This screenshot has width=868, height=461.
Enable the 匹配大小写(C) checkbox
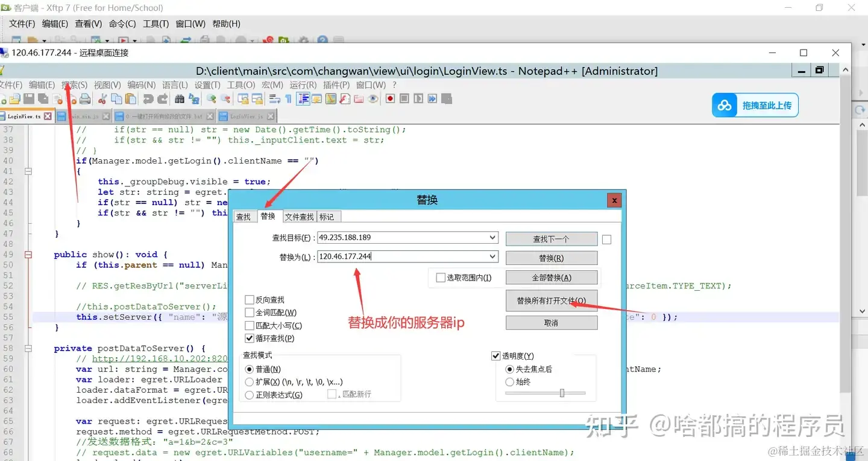click(250, 326)
